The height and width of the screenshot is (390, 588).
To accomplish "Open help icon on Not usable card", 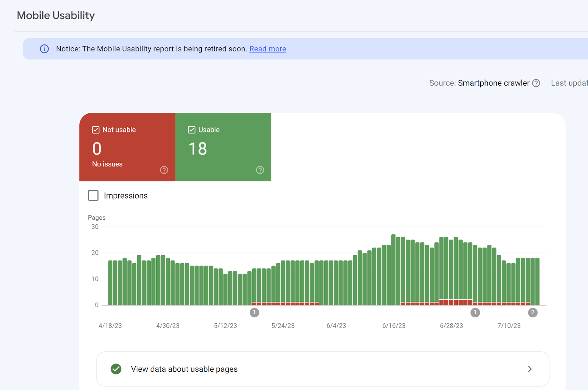I will click(164, 170).
